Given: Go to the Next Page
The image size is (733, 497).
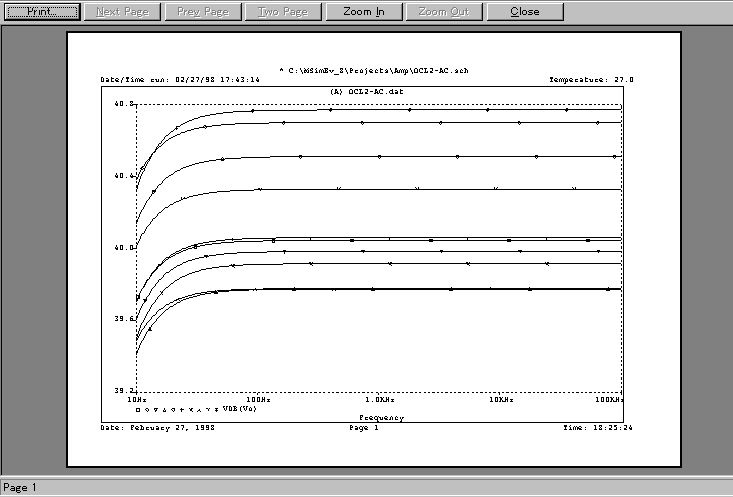Looking at the screenshot, I should 122,12.
